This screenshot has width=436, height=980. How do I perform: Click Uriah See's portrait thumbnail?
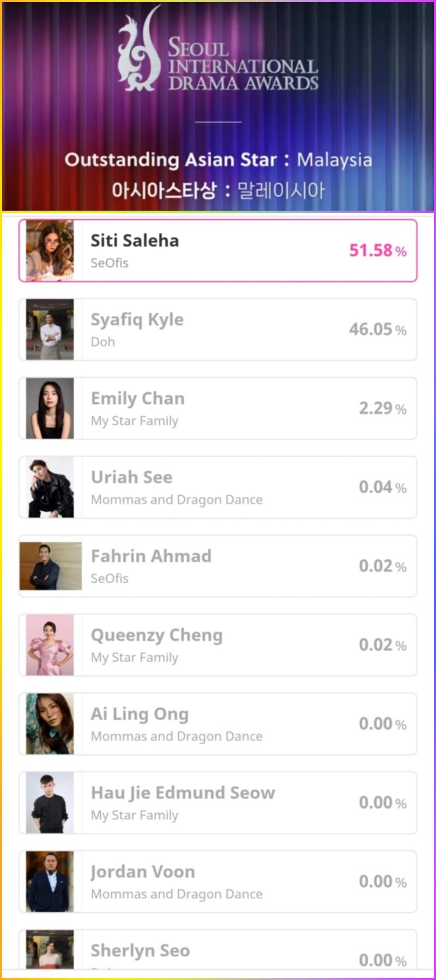click(x=50, y=487)
